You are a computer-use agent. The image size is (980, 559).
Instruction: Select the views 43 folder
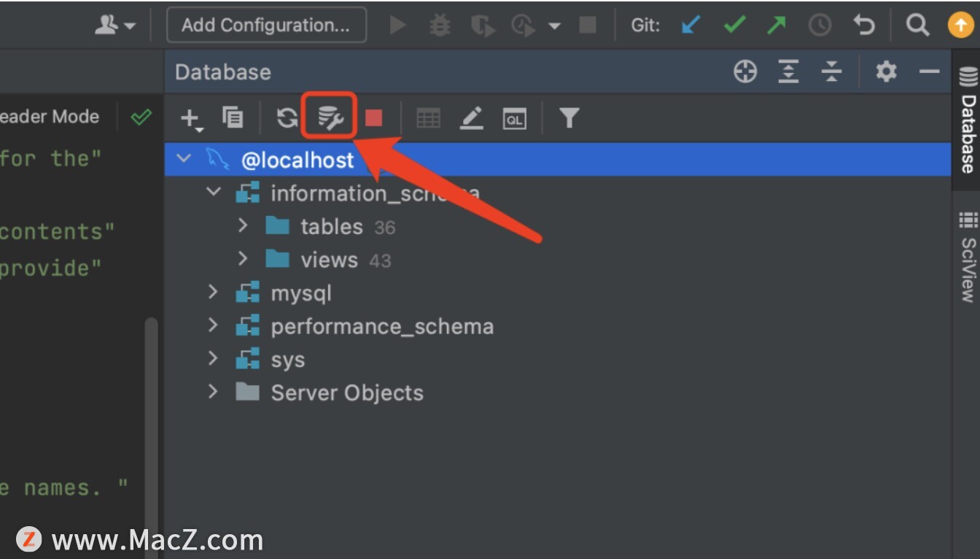pos(328,260)
